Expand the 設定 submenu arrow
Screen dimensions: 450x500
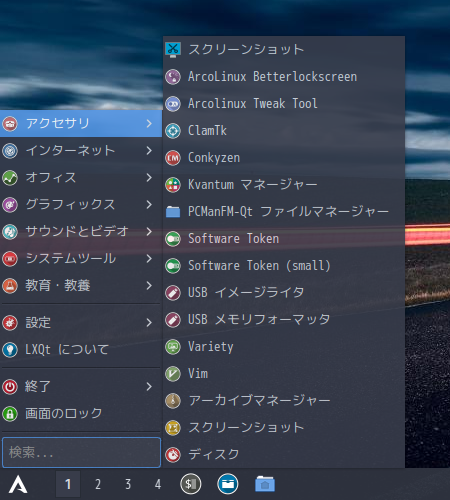click(149, 323)
